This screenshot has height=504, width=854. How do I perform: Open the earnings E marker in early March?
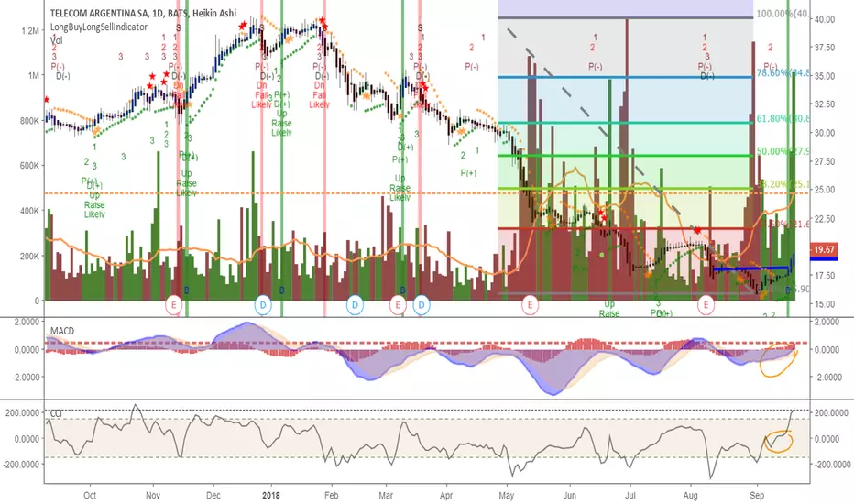click(x=398, y=304)
